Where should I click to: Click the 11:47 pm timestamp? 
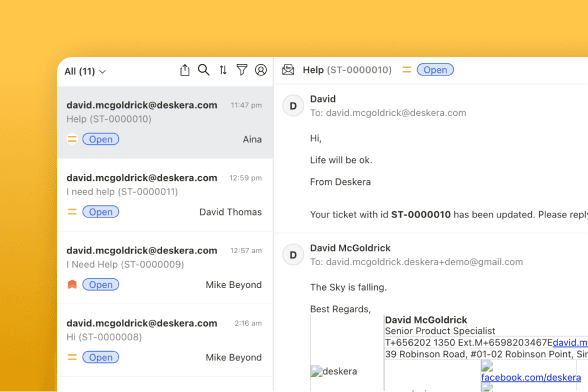click(246, 105)
